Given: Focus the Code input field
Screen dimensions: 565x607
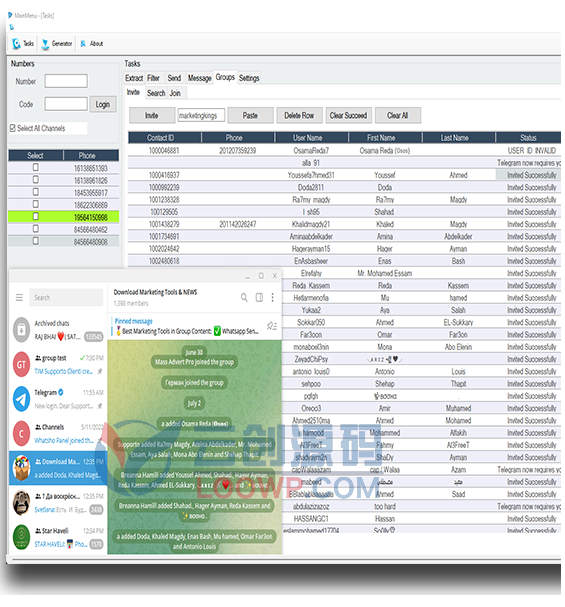Looking at the screenshot, I should click(66, 104).
